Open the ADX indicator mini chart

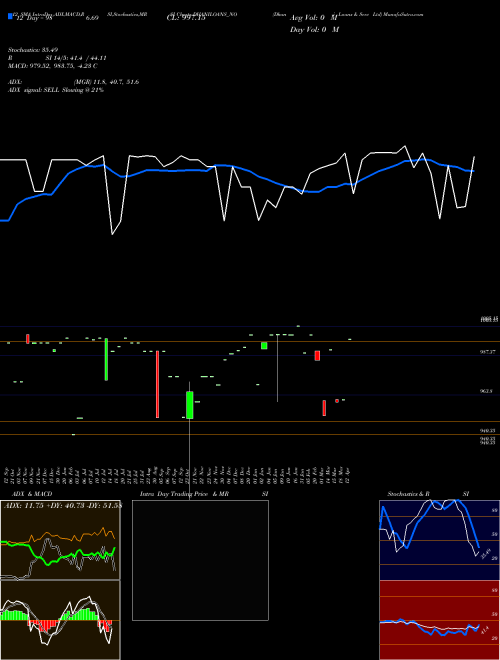60,540
